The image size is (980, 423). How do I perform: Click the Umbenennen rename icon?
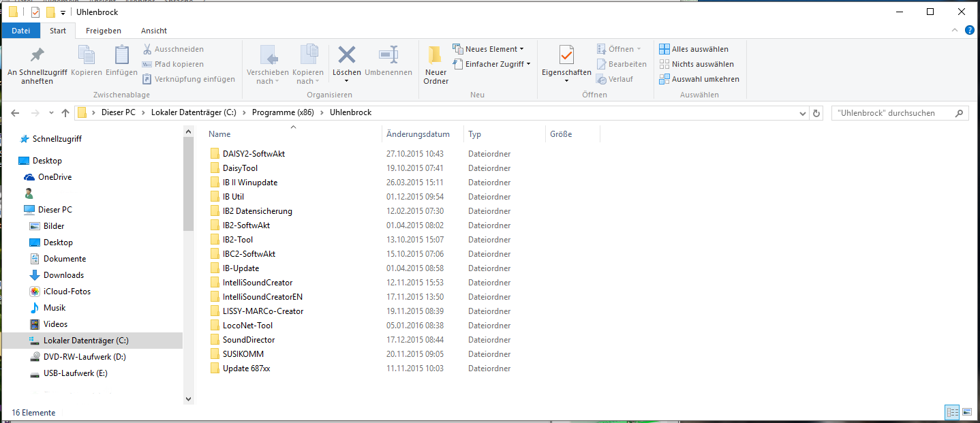tap(388, 54)
